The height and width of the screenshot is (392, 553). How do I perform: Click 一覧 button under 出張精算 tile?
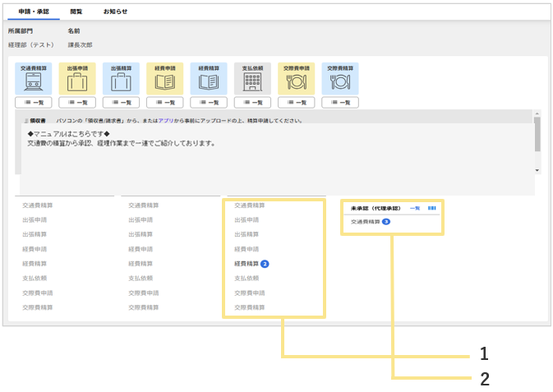click(121, 103)
